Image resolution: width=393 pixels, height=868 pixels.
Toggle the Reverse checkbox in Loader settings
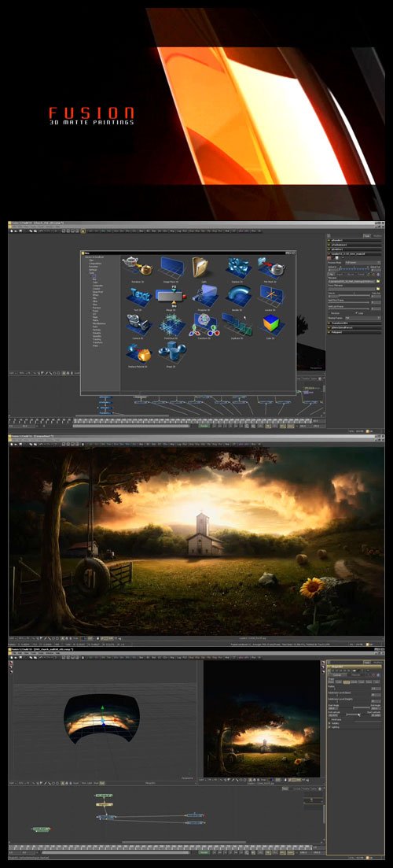coord(329,312)
